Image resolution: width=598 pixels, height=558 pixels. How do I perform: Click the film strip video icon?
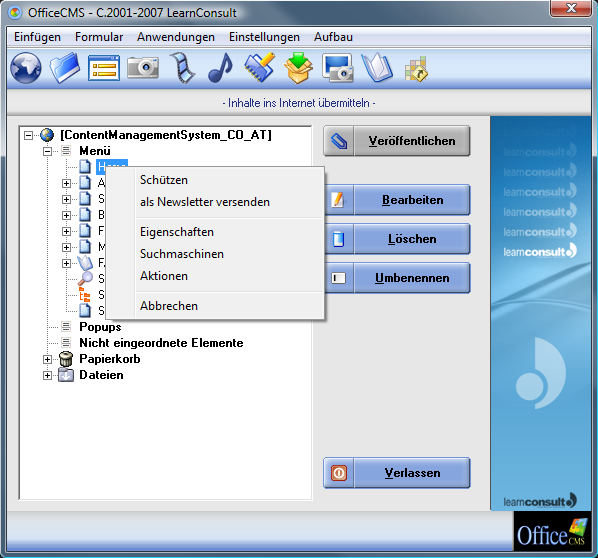pyautogui.click(x=183, y=68)
